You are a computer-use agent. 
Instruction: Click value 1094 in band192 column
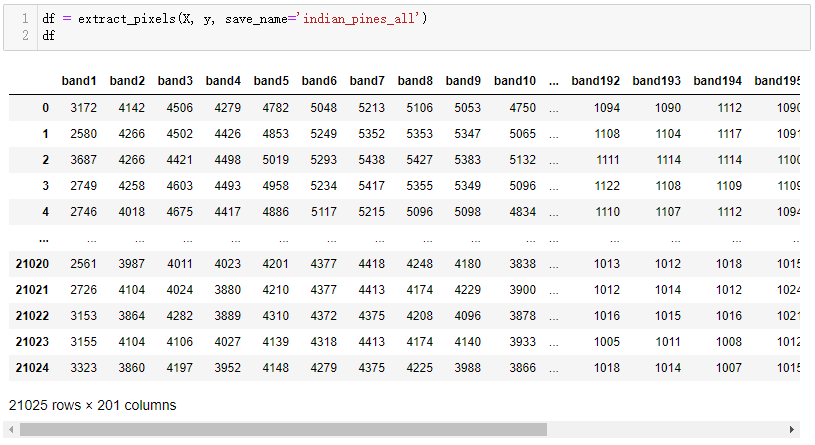(x=607, y=108)
